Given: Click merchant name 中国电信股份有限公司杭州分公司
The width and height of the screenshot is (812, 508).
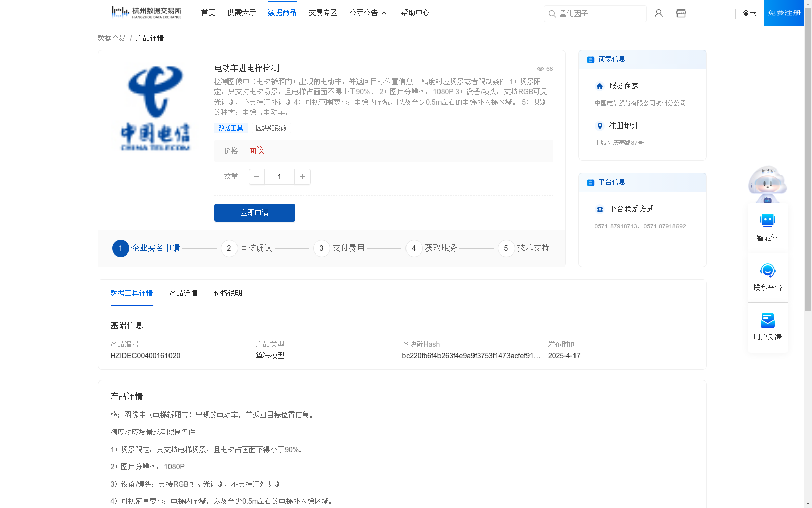Looking at the screenshot, I should click(x=640, y=103).
